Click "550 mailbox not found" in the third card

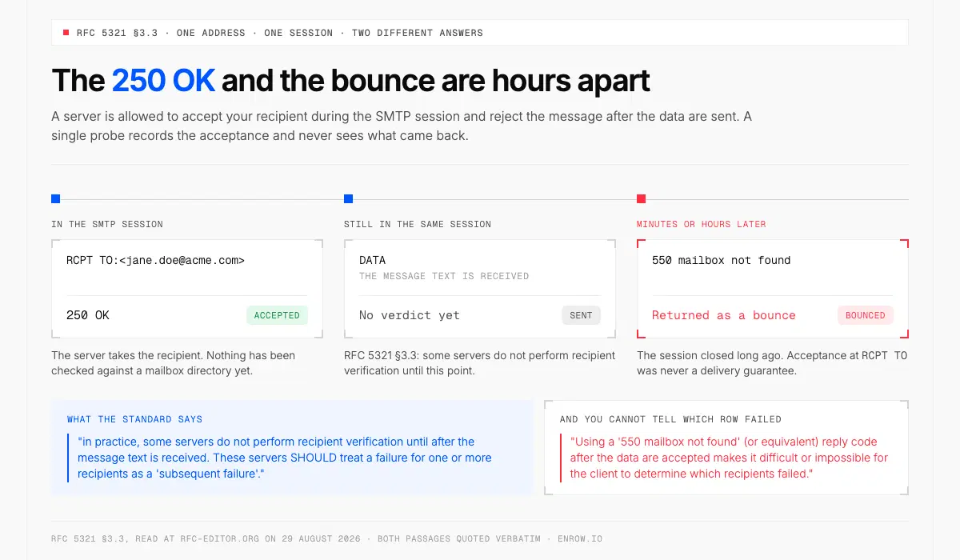click(x=721, y=260)
